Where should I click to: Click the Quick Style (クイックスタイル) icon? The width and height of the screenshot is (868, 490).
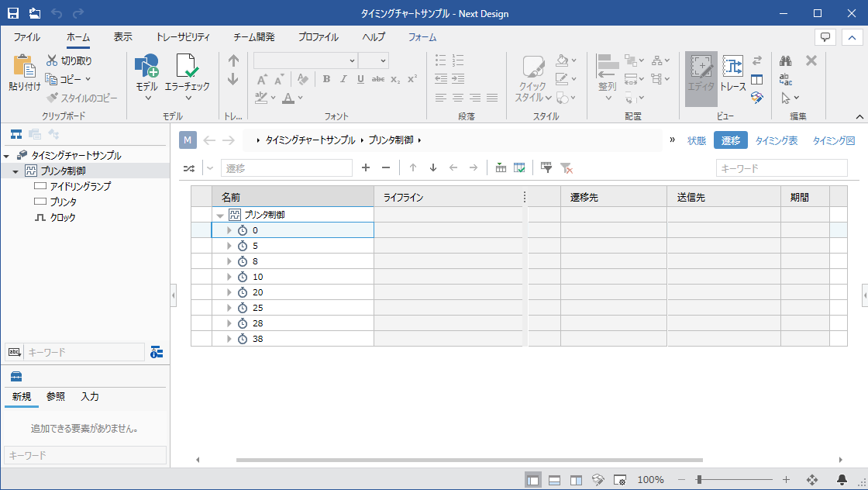533,67
